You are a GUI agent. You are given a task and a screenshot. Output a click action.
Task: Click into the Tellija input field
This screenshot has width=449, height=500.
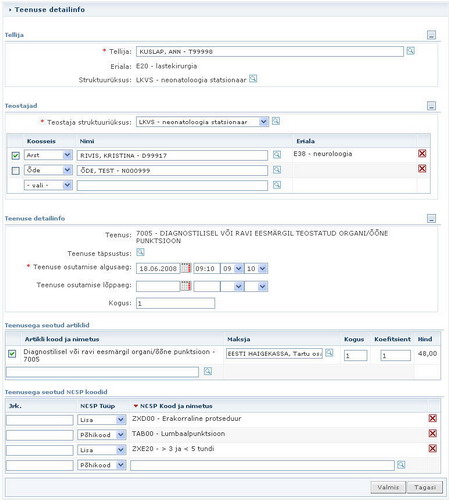270,51
